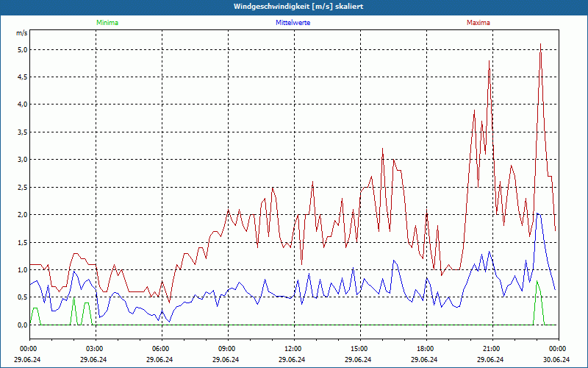588x368 pixels.
Task: Click the 0,0 y-axis baseline label
Action: click(x=21, y=325)
